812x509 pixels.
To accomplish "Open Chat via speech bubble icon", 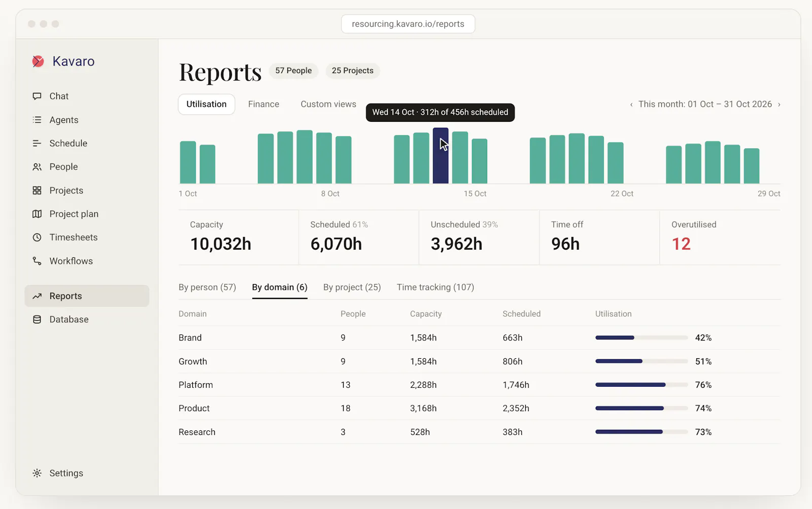I will (x=37, y=96).
